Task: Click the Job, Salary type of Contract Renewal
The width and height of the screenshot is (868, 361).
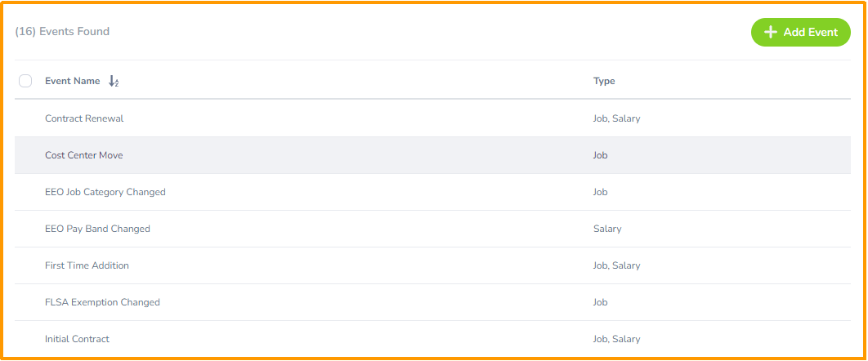Action: click(617, 118)
